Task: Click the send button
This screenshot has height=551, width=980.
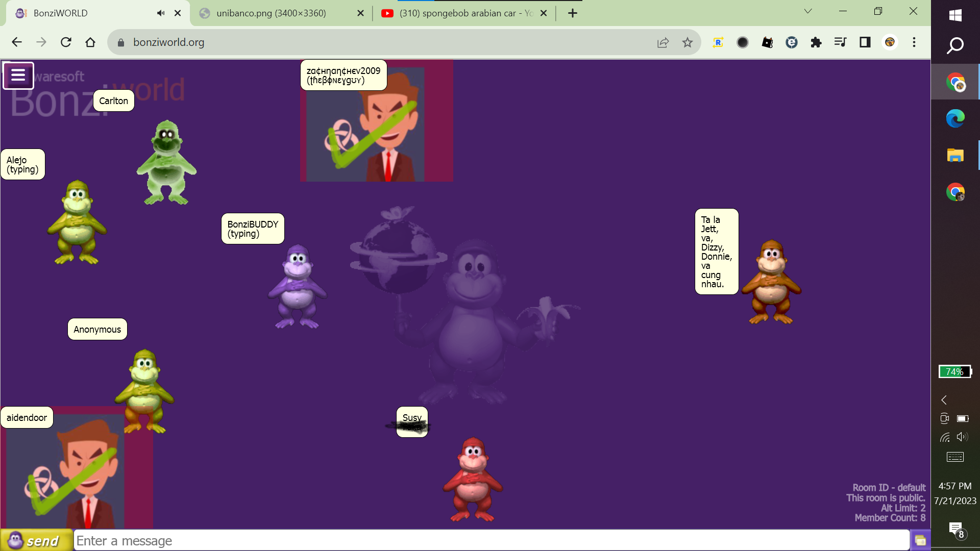Action: coord(36,540)
